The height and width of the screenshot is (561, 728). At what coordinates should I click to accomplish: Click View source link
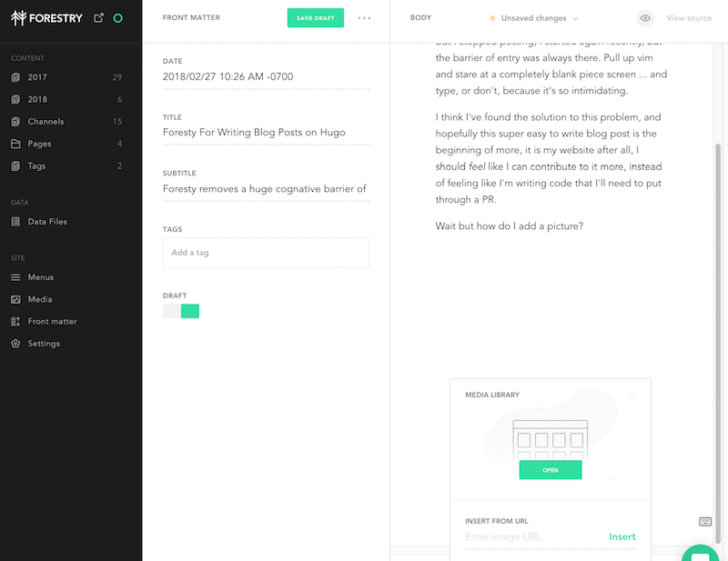click(689, 18)
